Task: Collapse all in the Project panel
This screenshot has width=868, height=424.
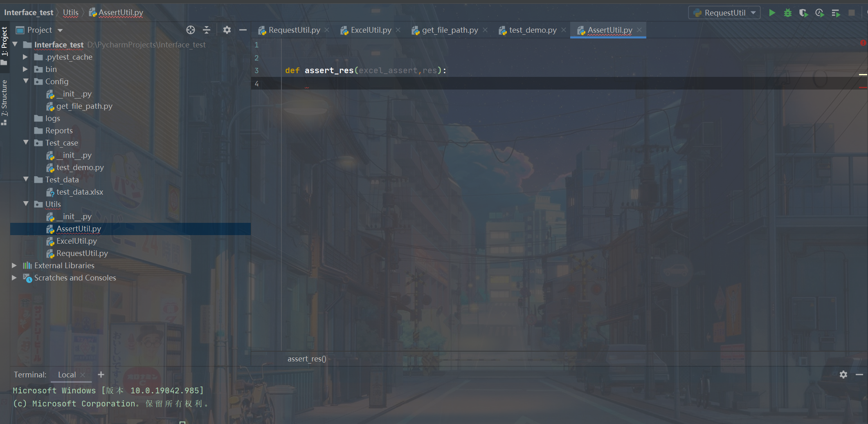Action: 207,30
